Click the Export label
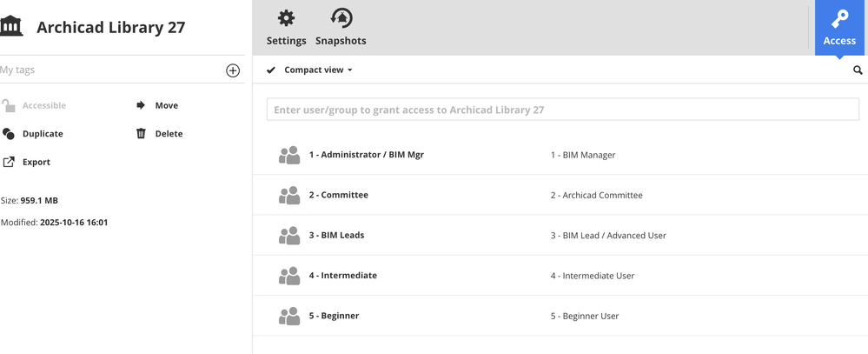The height and width of the screenshot is (354, 868). tap(36, 162)
